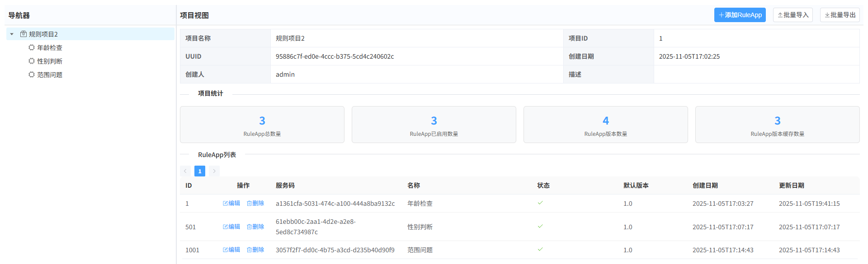Go to previous page in RuleApp list

185,171
